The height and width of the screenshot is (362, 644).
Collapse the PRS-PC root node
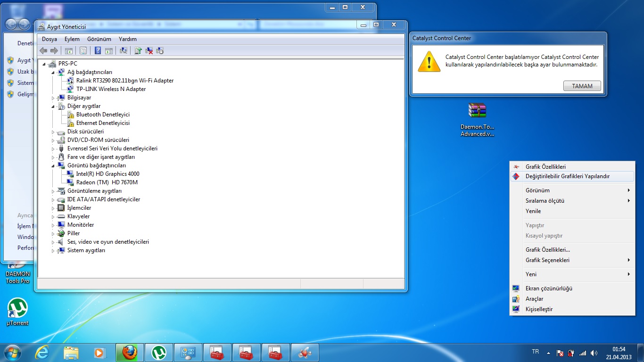44,64
